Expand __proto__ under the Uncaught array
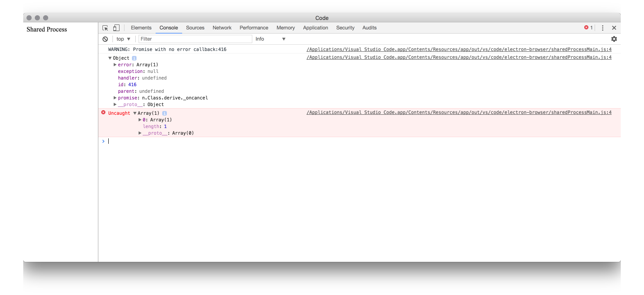Viewport: 644px width, 295px height. pyautogui.click(x=140, y=133)
